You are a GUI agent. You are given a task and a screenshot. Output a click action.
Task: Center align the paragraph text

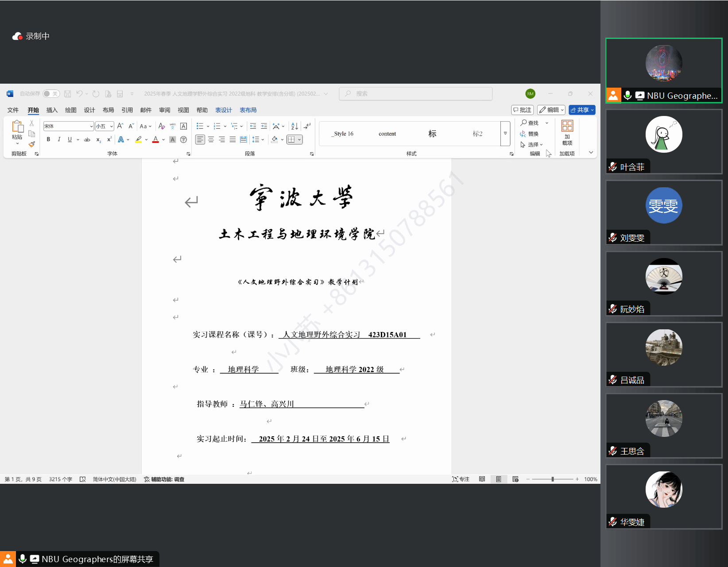pyautogui.click(x=211, y=139)
